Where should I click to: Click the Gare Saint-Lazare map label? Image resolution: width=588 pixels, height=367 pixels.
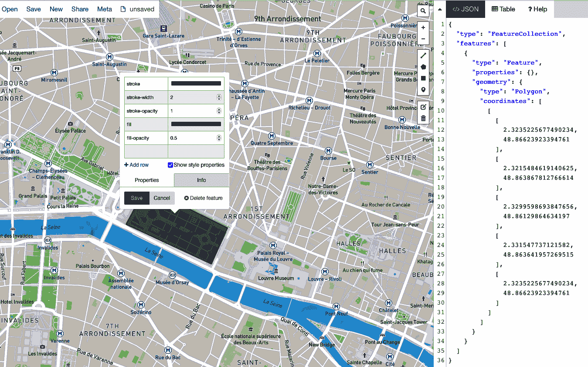tap(163, 36)
